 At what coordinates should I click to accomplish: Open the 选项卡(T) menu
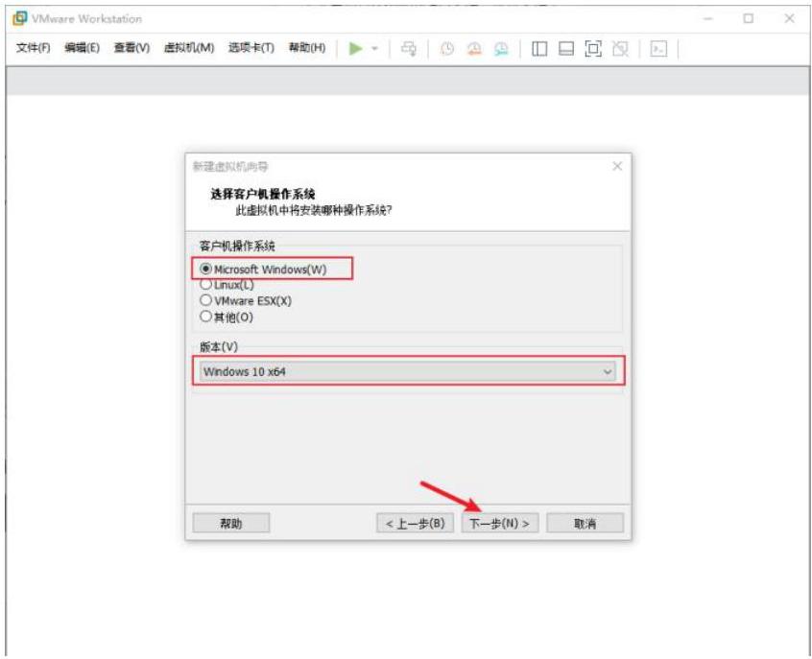(251, 48)
